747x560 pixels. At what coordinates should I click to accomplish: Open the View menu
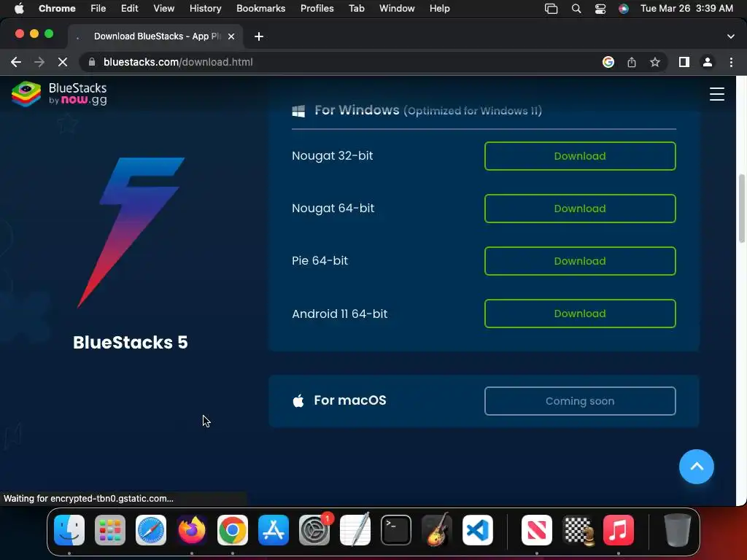tap(163, 8)
